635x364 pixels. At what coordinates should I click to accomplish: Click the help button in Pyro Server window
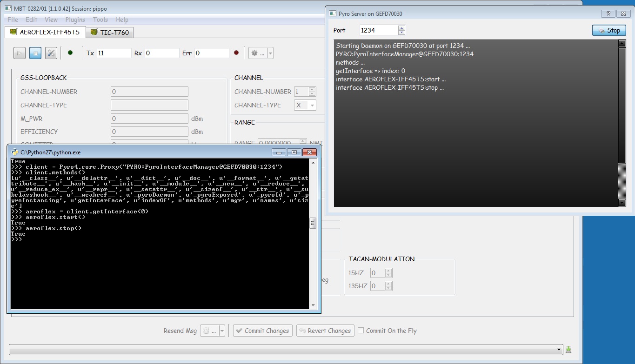(608, 13)
